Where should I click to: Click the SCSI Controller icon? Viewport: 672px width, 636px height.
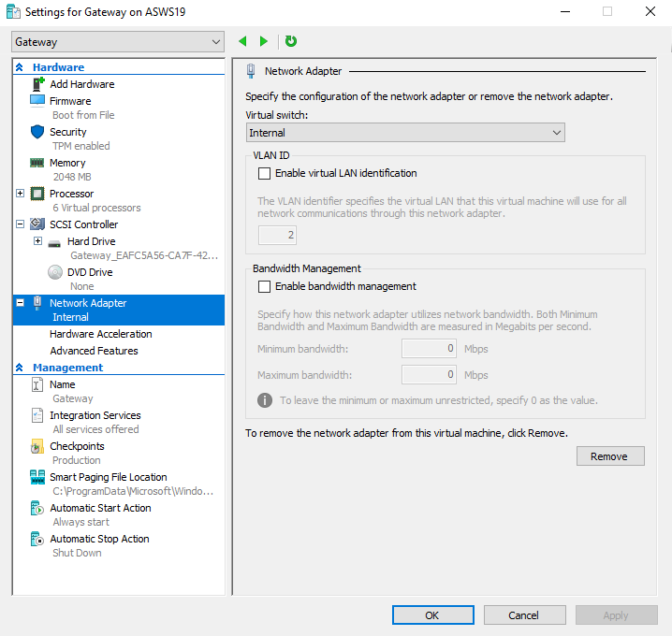[x=37, y=224]
